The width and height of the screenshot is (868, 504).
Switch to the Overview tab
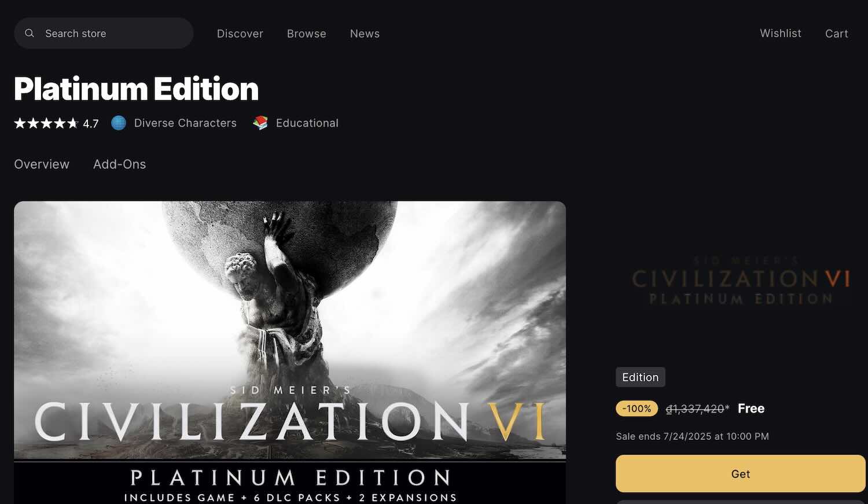[x=42, y=164]
